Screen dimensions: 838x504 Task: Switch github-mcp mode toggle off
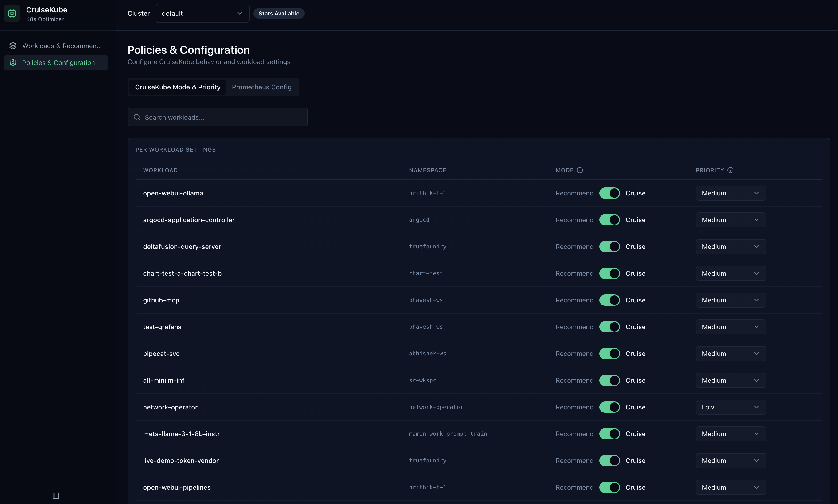[609, 300]
